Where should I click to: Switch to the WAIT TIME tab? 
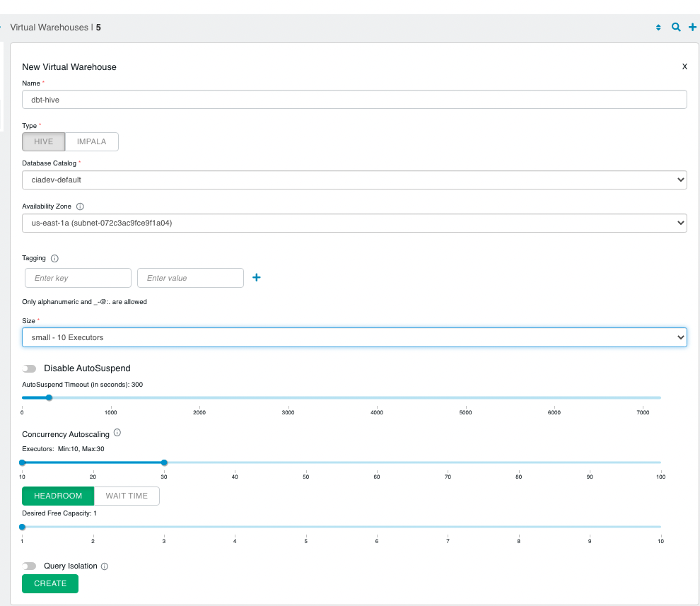[127, 496]
